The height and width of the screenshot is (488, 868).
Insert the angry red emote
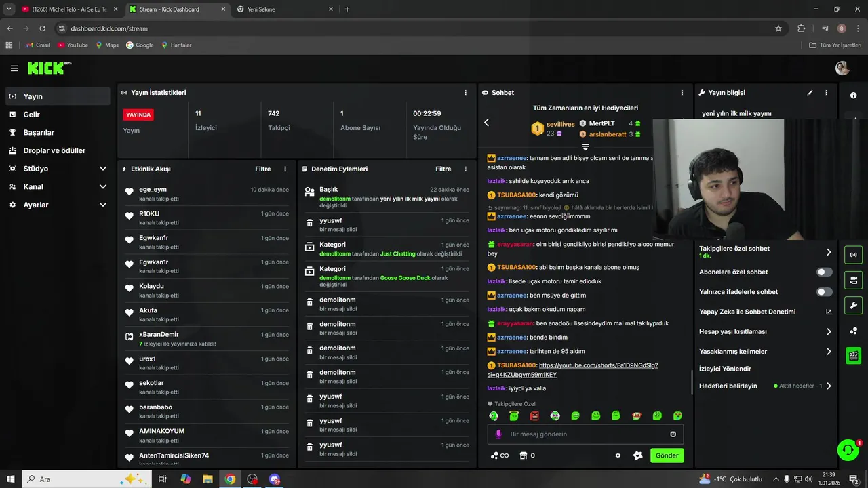coord(534,415)
